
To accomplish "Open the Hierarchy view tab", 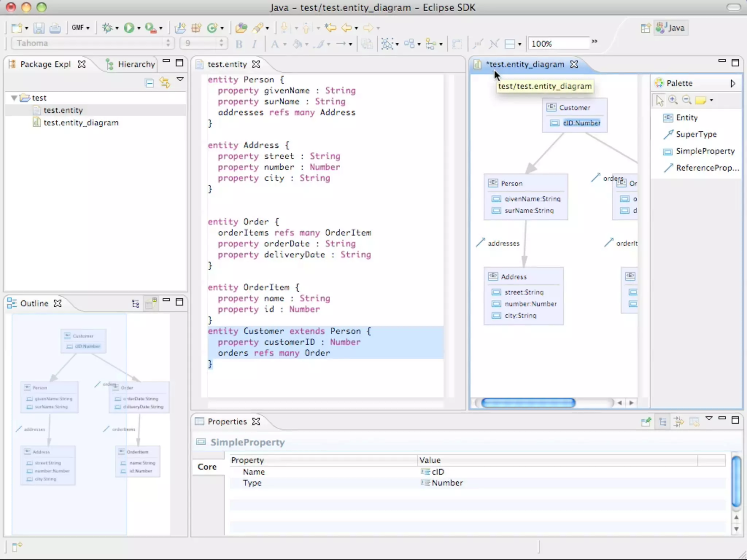I will tap(136, 64).
